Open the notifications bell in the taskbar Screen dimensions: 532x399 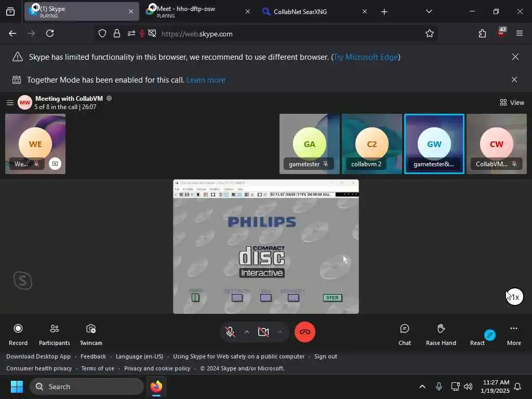tap(518, 387)
